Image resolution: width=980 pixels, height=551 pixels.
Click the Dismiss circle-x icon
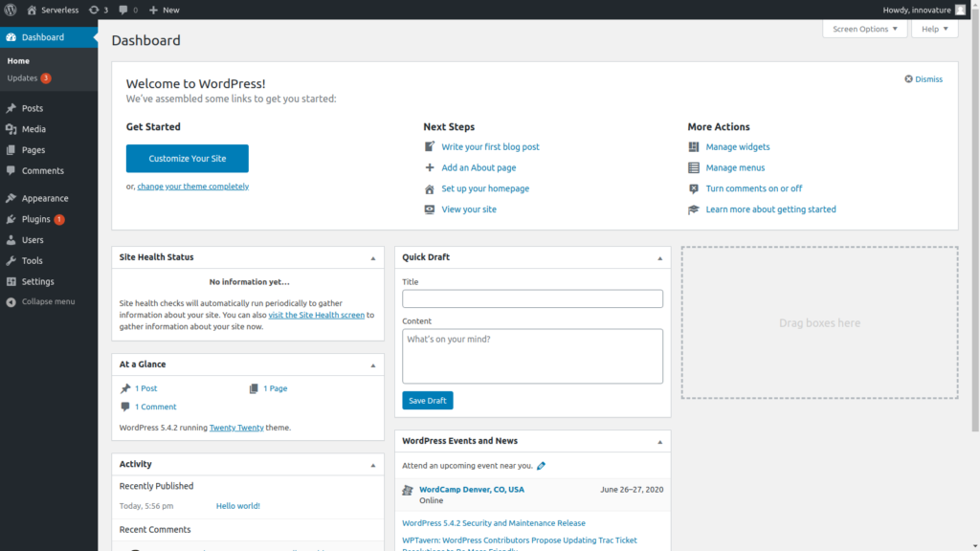point(909,78)
